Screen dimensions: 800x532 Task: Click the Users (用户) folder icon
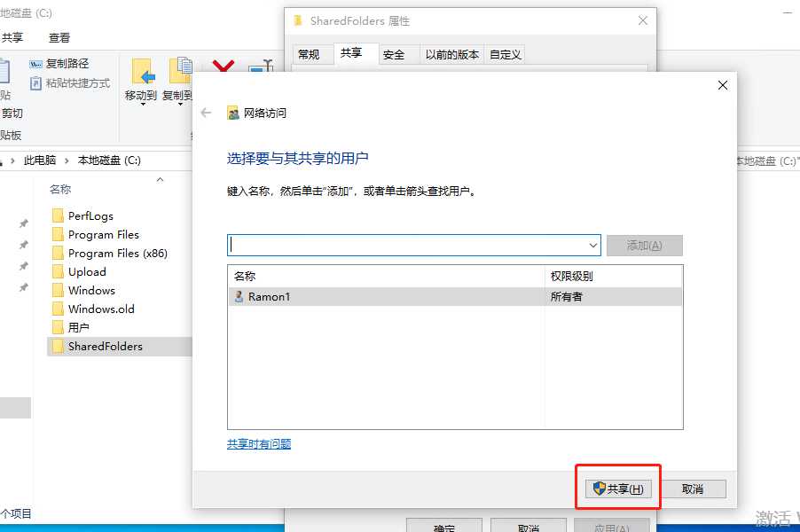click(58, 327)
